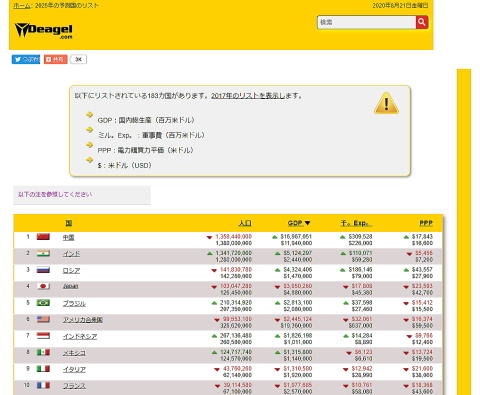Click the Deagel.com logo
The image size is (480, 395).
(43, 31)
